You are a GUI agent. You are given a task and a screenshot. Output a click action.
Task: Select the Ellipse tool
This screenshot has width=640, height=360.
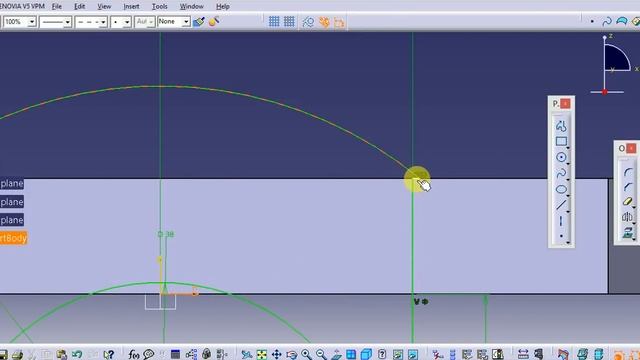tap(561, 189)
